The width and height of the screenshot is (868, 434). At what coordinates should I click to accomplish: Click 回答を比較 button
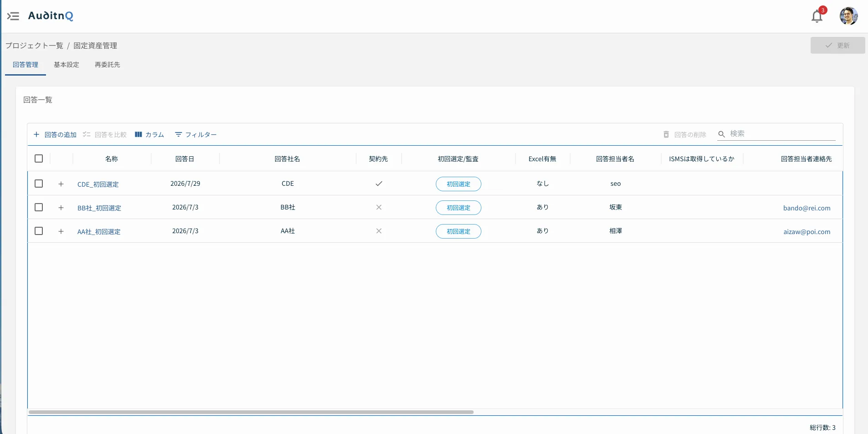105,135
